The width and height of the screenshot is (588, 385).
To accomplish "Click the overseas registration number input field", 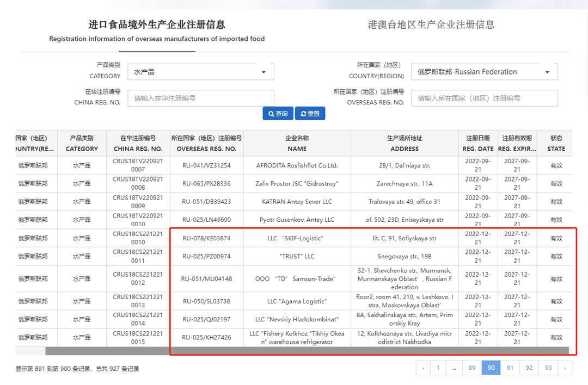I will tap(484, 98).
